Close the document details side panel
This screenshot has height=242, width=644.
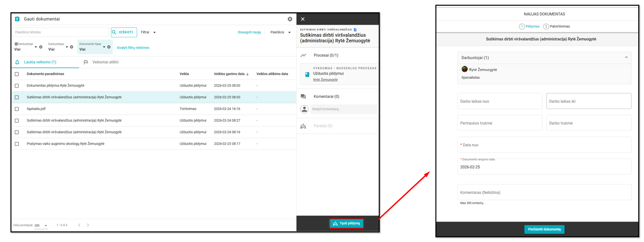click(x=303, y=19)
